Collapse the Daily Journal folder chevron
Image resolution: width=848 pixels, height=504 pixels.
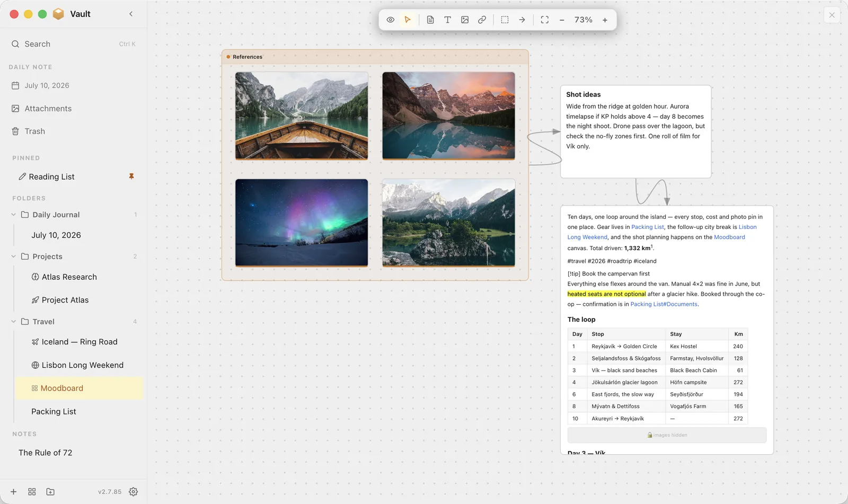14,215
